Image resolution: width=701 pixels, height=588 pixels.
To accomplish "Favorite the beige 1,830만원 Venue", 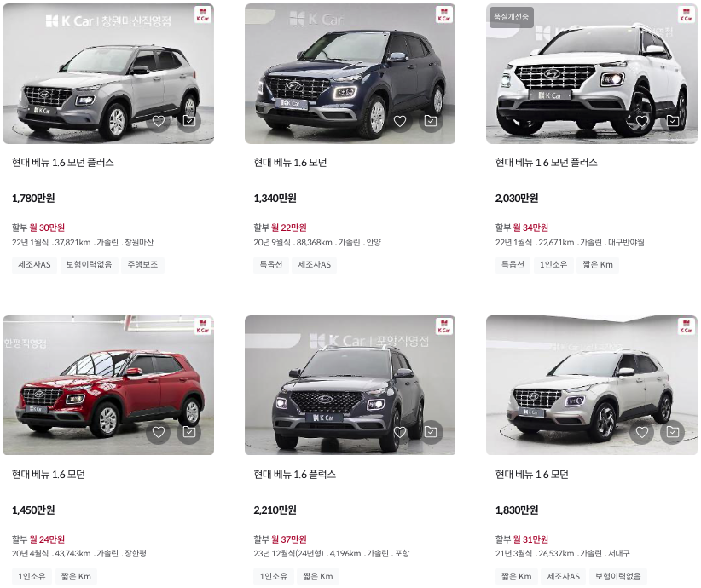I will [642, 432].
